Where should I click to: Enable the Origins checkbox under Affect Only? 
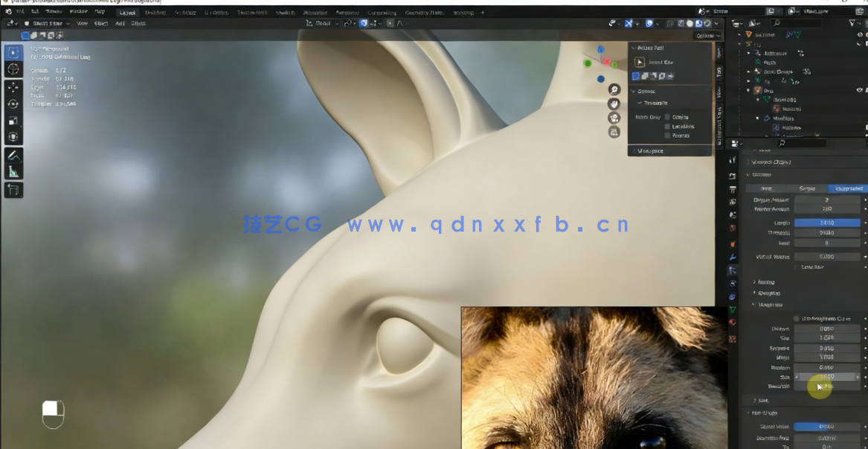click(667, 117)
